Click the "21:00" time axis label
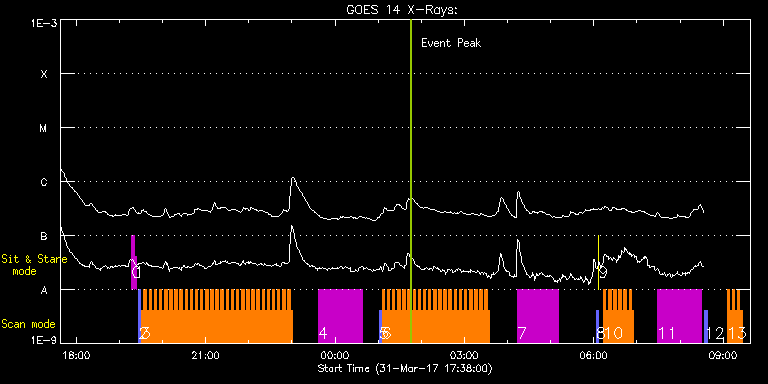768x384 pixels. point(206,355)
